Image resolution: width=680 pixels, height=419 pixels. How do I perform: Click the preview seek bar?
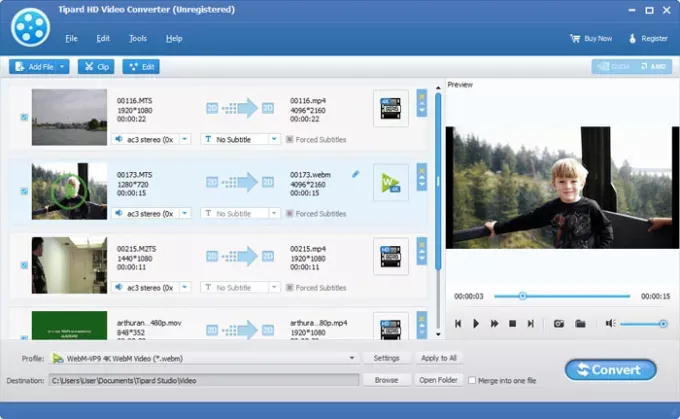tap(562, 296)
